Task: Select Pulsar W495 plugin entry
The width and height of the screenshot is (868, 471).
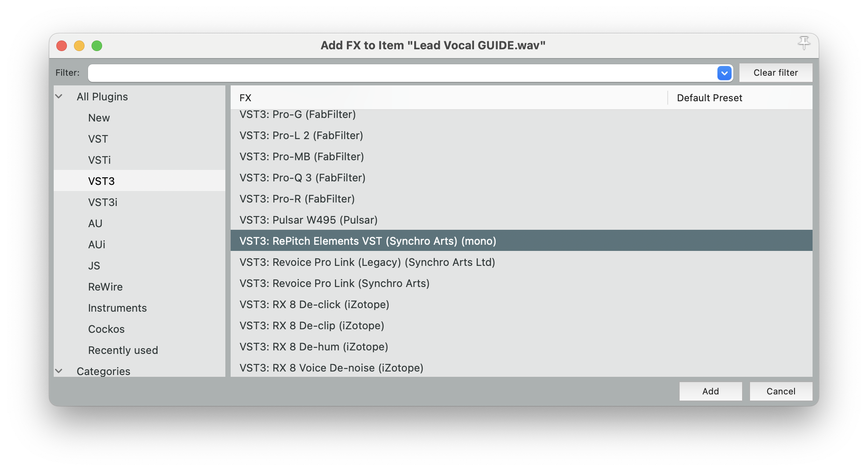Action: (x=308, y=220)
